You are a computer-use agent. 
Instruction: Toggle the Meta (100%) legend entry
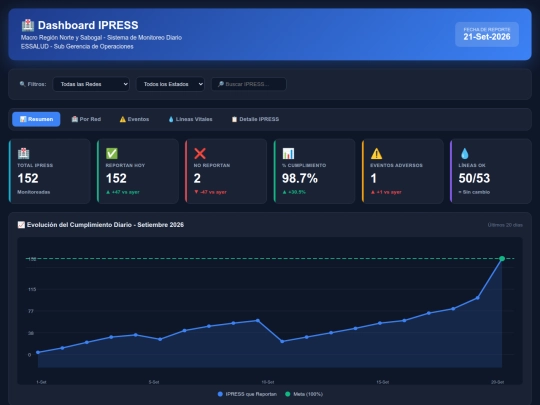click(304, 394)
